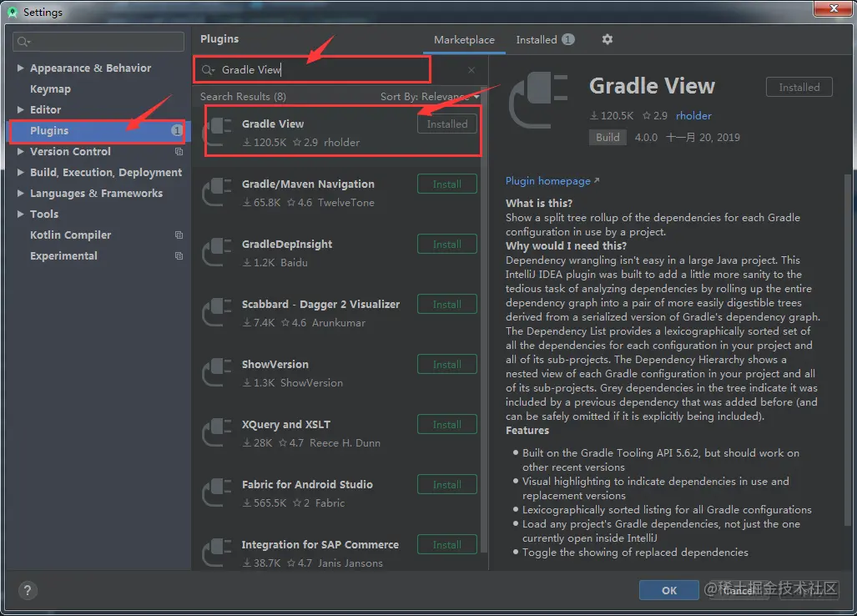857x616 pixels.
Task: Click the project-level icon beside Experimental
Action: pos(179,255)
